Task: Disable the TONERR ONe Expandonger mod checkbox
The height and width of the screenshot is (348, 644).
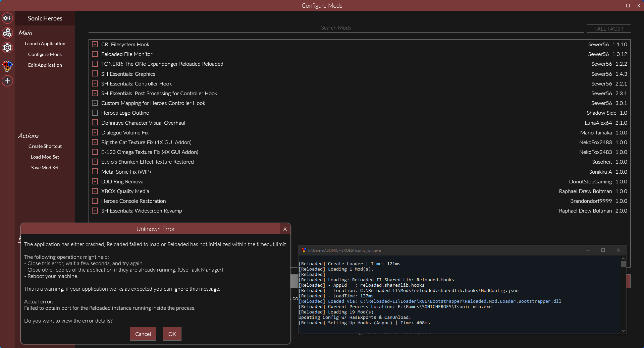Action: pyautogui.click(x=95, y=64)
